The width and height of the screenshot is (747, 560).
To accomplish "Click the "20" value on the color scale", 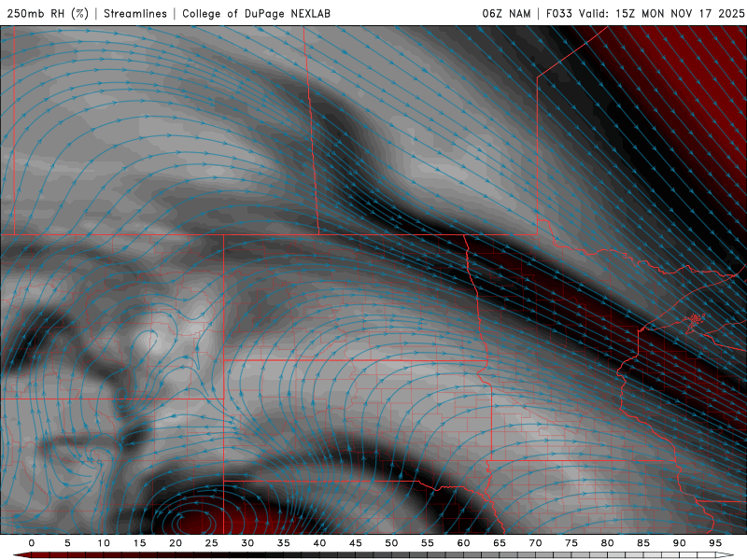I will [x=176, y=543].
